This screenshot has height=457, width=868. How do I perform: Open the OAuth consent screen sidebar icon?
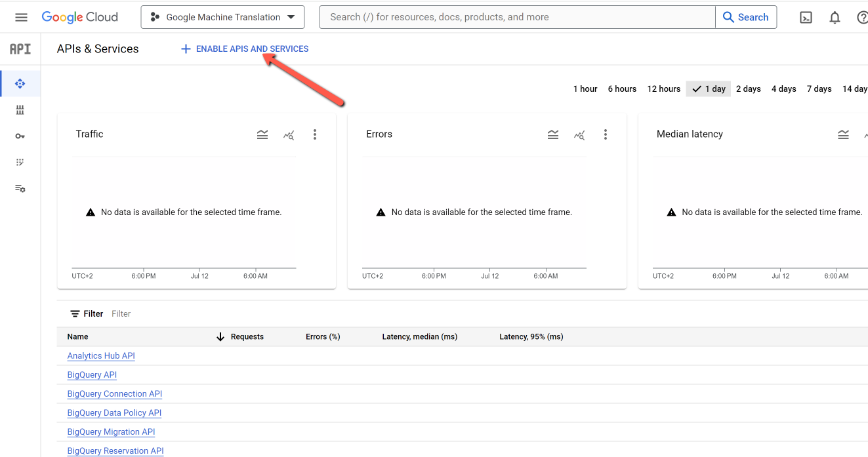click(x=20, y=162)
